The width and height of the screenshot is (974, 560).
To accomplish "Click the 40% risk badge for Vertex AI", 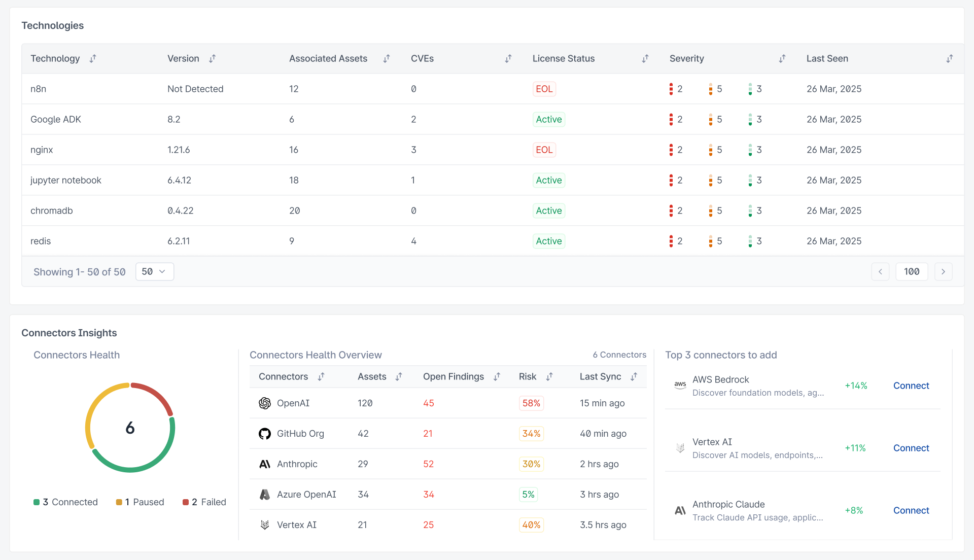I will pos(531,525).
